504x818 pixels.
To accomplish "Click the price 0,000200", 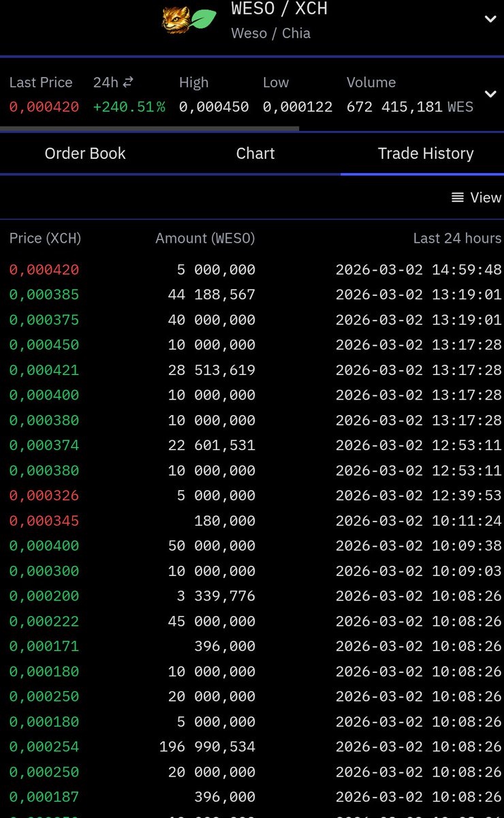I will tap(44, 596).
